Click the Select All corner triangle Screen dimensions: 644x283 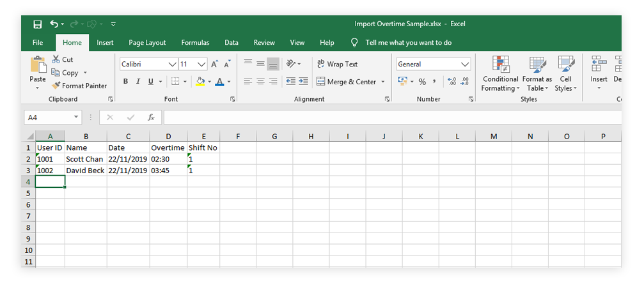30,136
